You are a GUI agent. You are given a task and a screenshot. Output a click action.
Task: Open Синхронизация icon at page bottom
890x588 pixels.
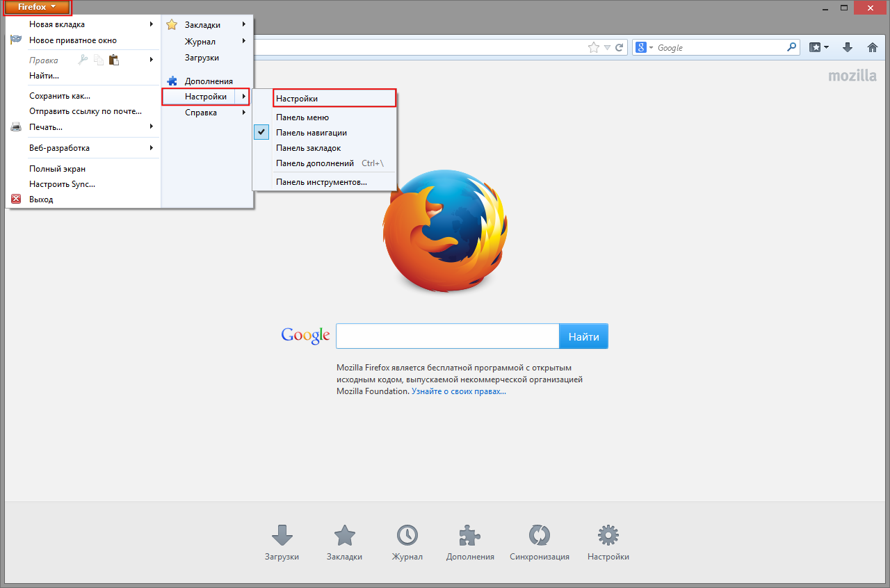coord(540,535)
